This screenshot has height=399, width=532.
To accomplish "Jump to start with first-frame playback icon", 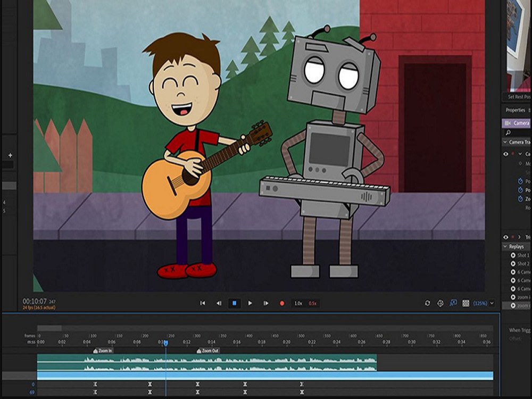I will click(x=202, y=303).
